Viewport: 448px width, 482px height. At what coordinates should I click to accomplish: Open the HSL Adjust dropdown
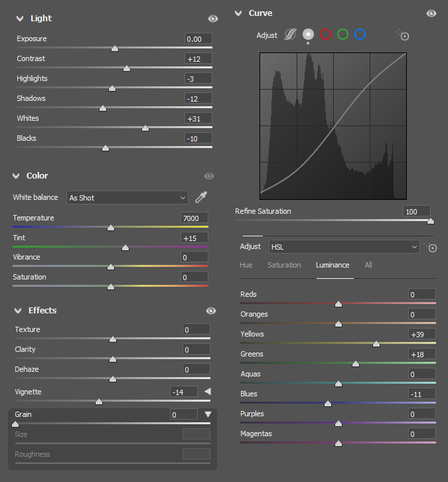click(344, 247)
